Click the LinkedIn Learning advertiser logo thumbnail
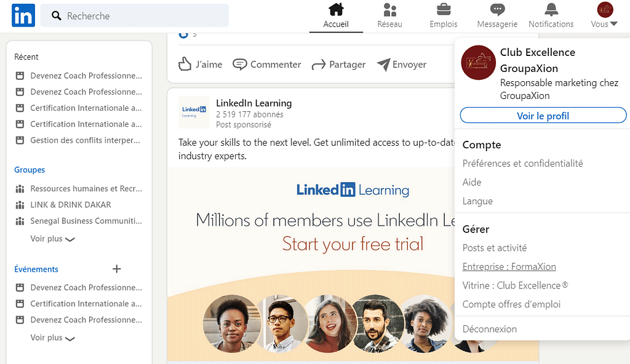Image resolution: width=630 pixels, height=364 pixels. (x=194, y=111)
